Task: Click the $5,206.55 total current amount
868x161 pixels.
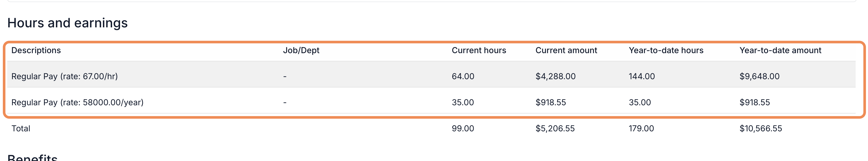Action: pos(555,128)
